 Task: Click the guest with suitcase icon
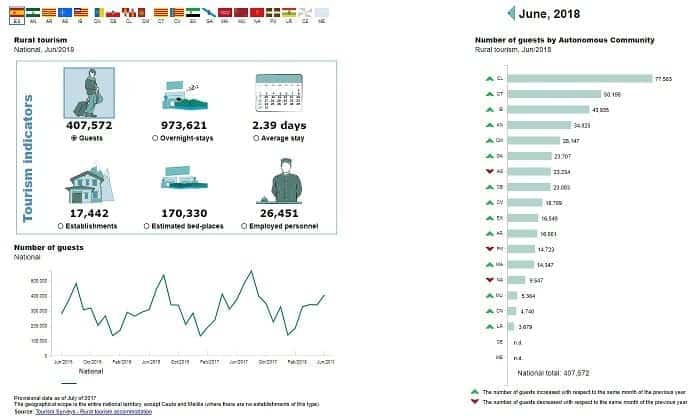pos(88,92)
